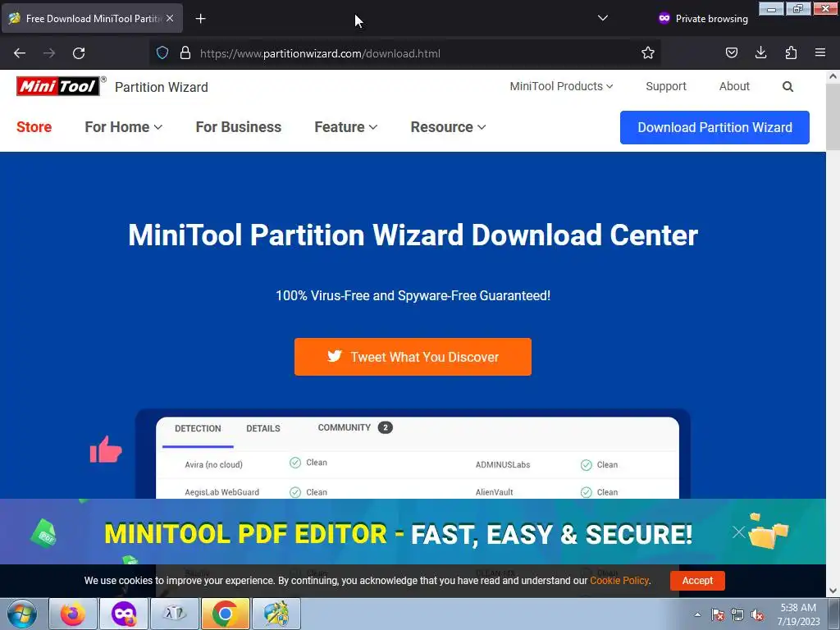Click the AegisLab WebGuard row text

221,492
